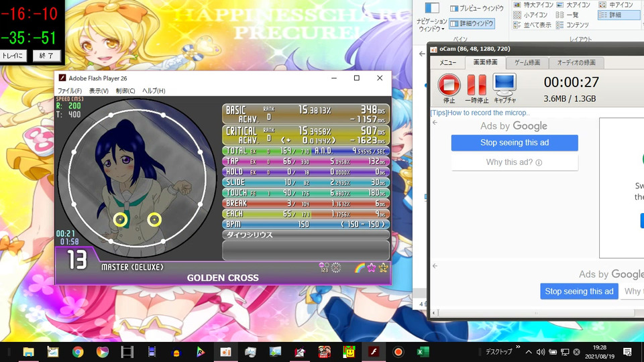This screenshot has height=362, width=644.
Task: Open the notification center on the taskbar
Action: (x=628, y=352)
